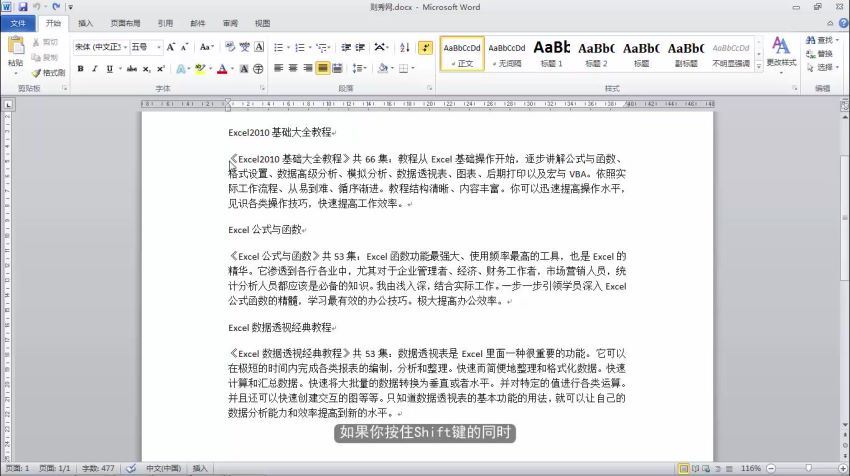Click the Cut (剪切) scissors button
Screen dimensions: 850x476
point(46,42)
